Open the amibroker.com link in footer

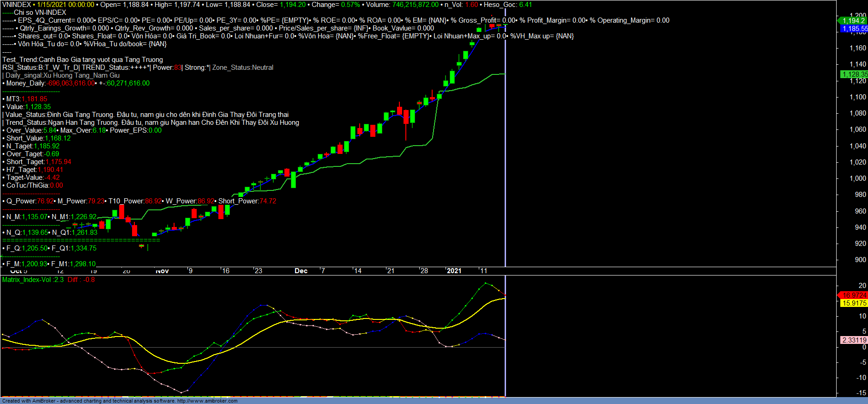(x=207, y=401)
